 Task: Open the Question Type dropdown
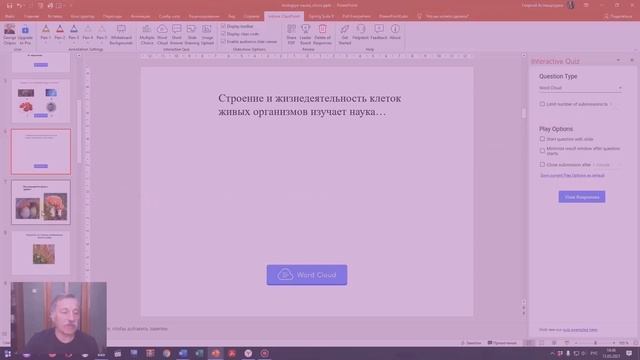[580, 88]
